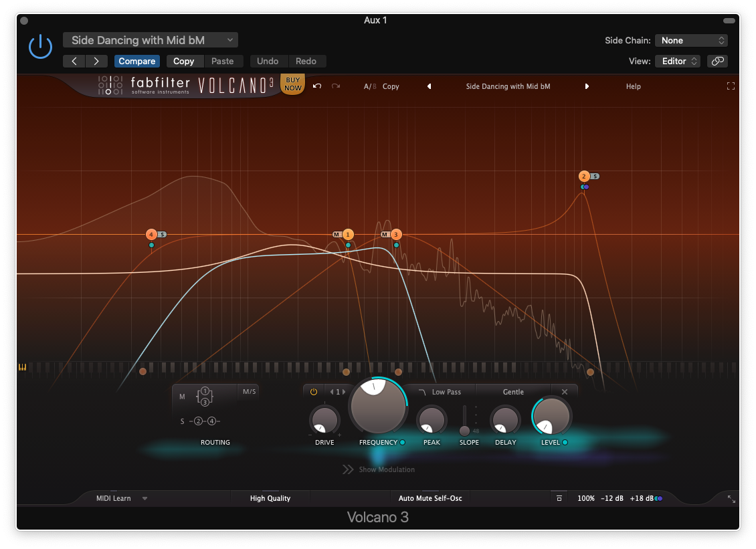
Task: Click the Compare button
Action: click(136, 61)
